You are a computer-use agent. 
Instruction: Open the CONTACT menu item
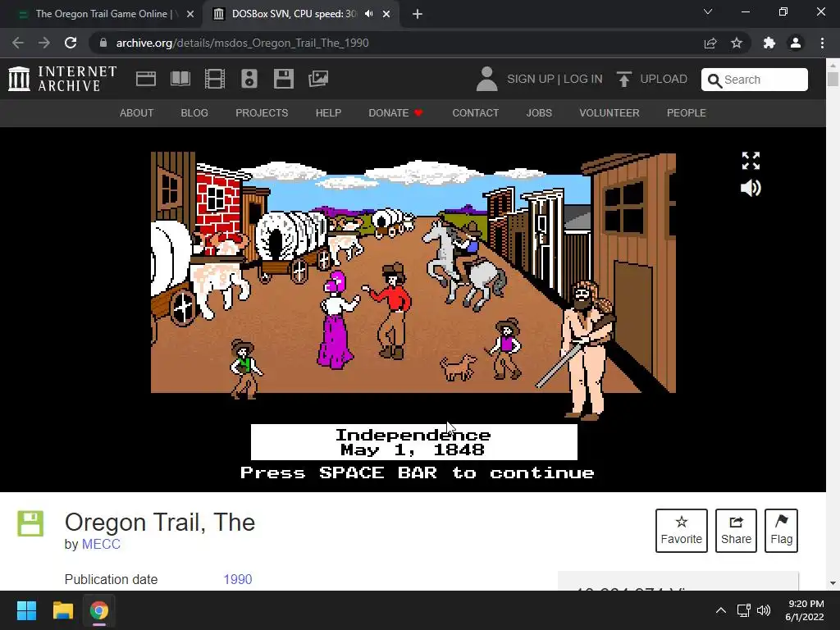tap(475, 113)
